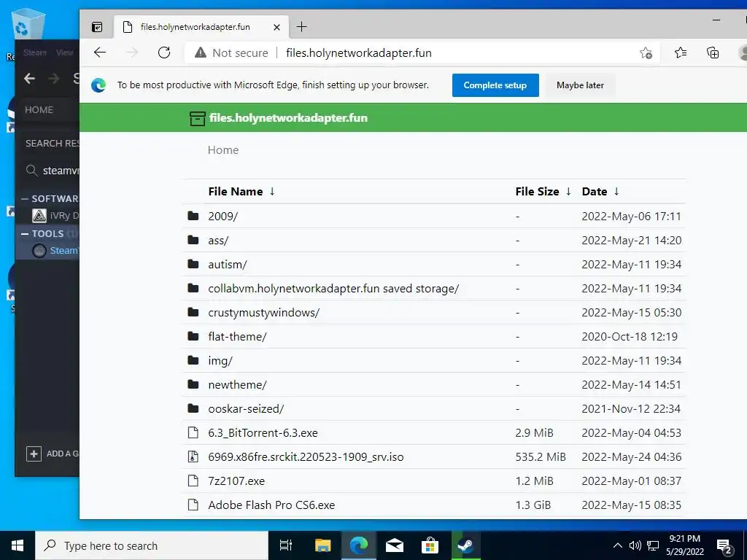Image resolution: width=747 pixels, height=560 pixels.
Task: Open the autism/ folder link
Action: (228, 264)
